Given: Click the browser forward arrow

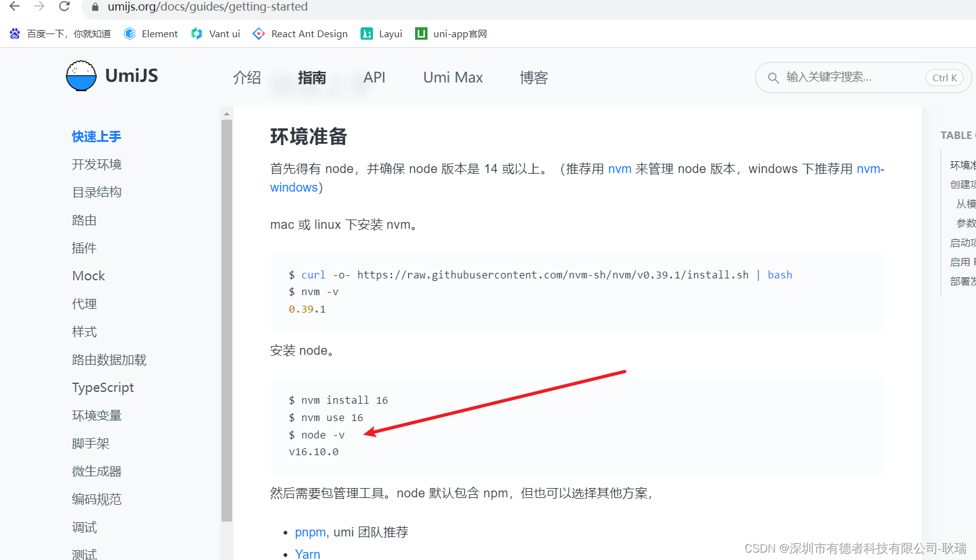Looking at the screenshot, I should pos(40,6).
